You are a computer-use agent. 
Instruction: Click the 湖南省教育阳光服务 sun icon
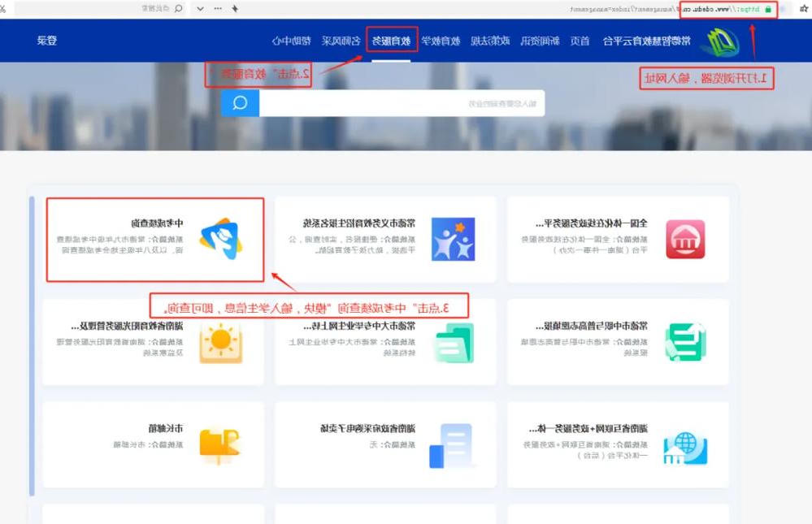(x=221, y=342)
